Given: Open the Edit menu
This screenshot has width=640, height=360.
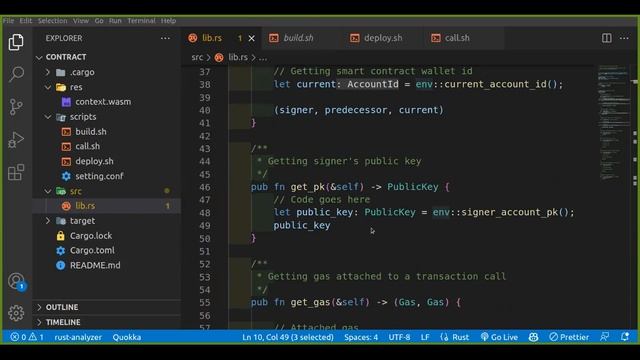Looking at the screenshot, I should [26, 20].
